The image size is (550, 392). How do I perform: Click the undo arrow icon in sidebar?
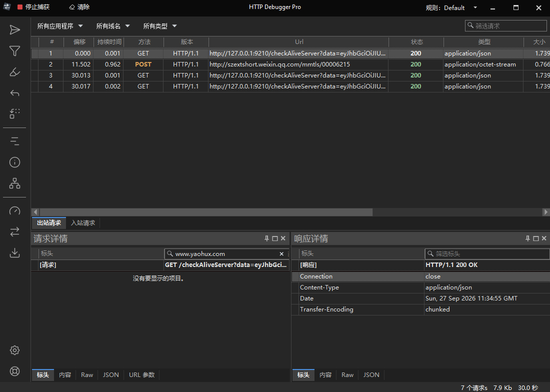pyautogui.click(x=14, y=93)
